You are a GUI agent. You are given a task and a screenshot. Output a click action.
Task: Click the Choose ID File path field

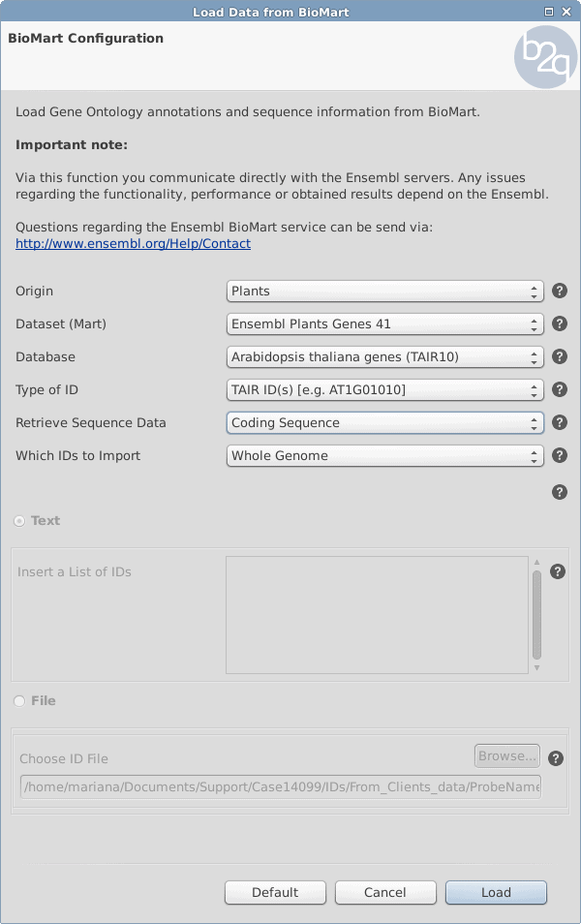point(281,786)
